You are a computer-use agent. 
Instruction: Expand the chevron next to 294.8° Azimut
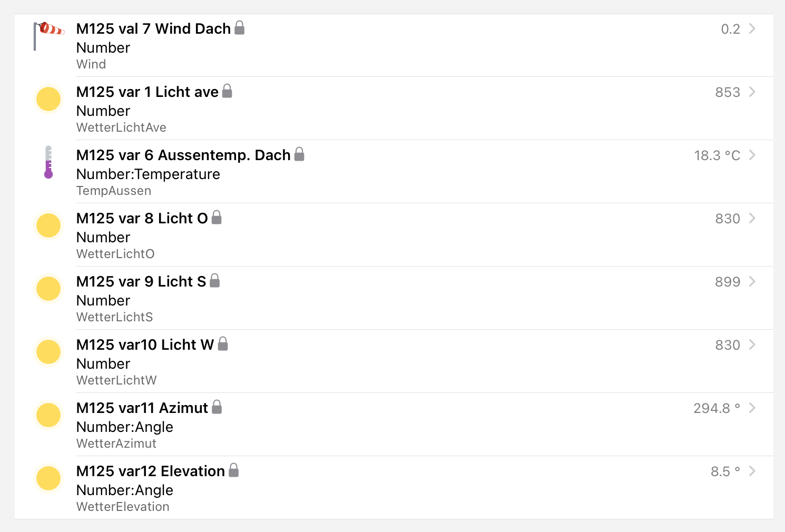tap(752, 408)
